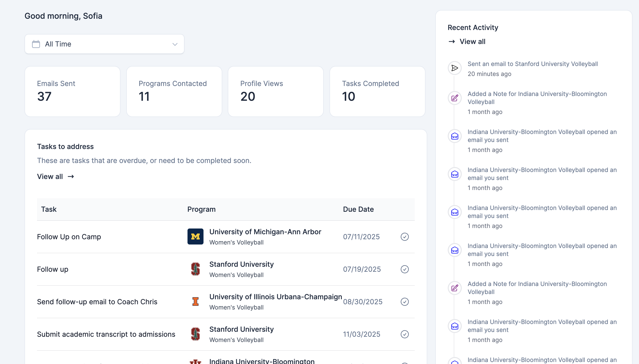
Task: Click the first opened-envelope activity icon
Action: (x=454, y=136)
